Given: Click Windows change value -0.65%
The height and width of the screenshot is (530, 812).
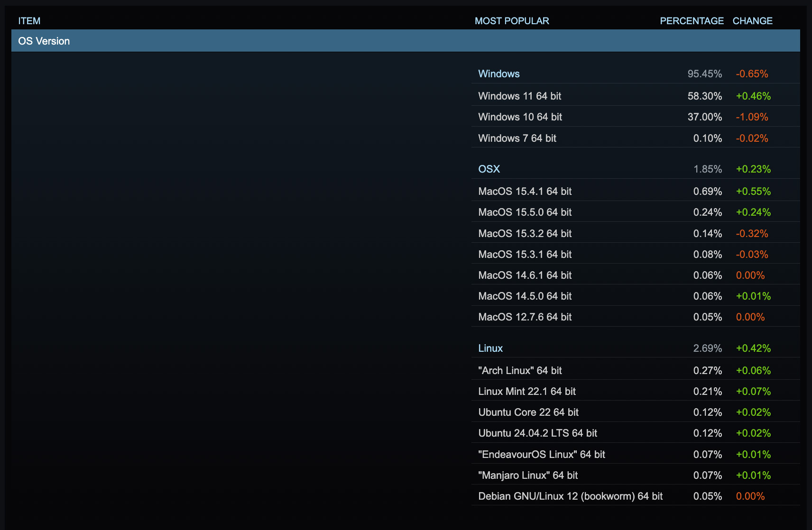Looking at the screenshot, I should (x=752, y=74).
